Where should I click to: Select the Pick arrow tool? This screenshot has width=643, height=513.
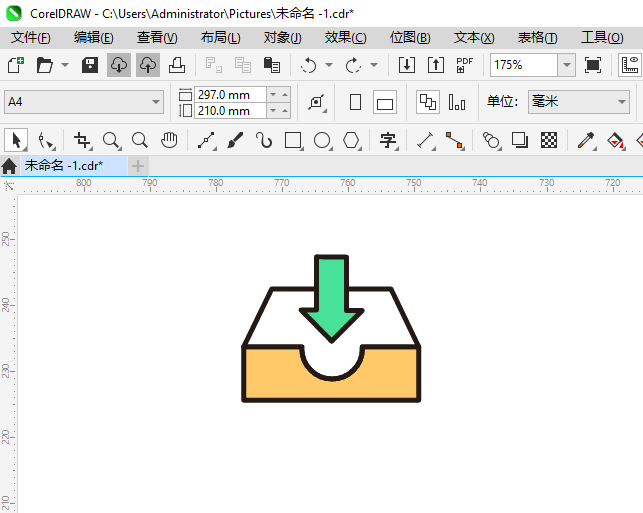16,140
